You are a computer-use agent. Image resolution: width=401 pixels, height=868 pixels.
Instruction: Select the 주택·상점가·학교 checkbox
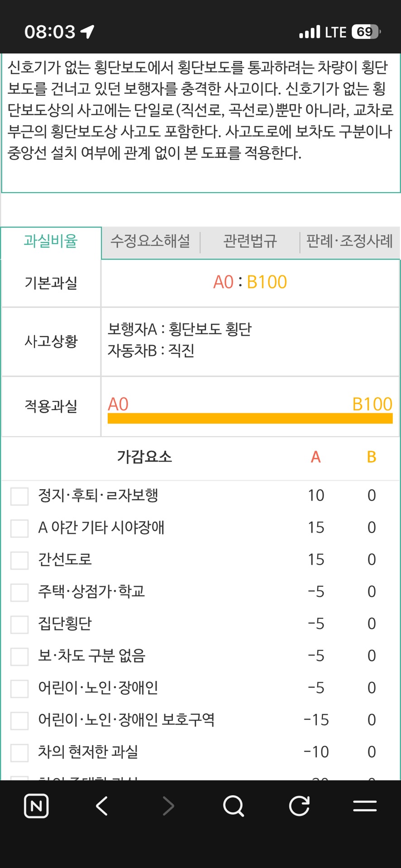pyautogui.click(x=19, y=592)
